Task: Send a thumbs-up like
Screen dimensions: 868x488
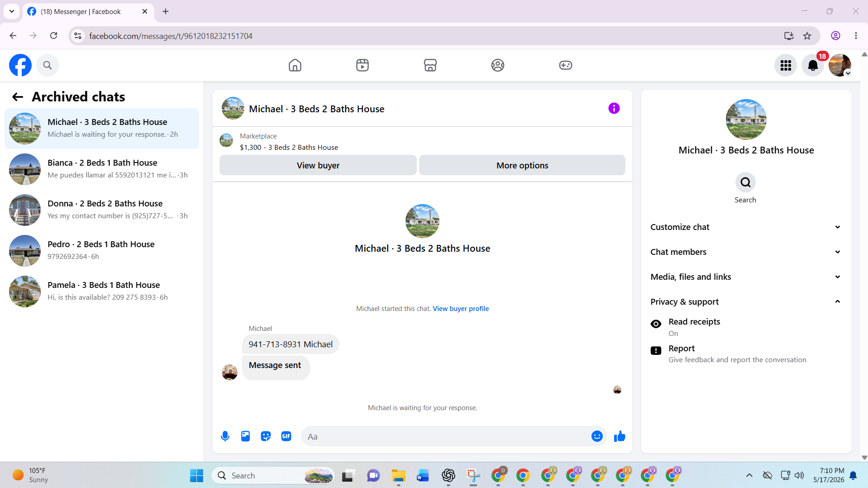Action: click(x=620, y=436)
